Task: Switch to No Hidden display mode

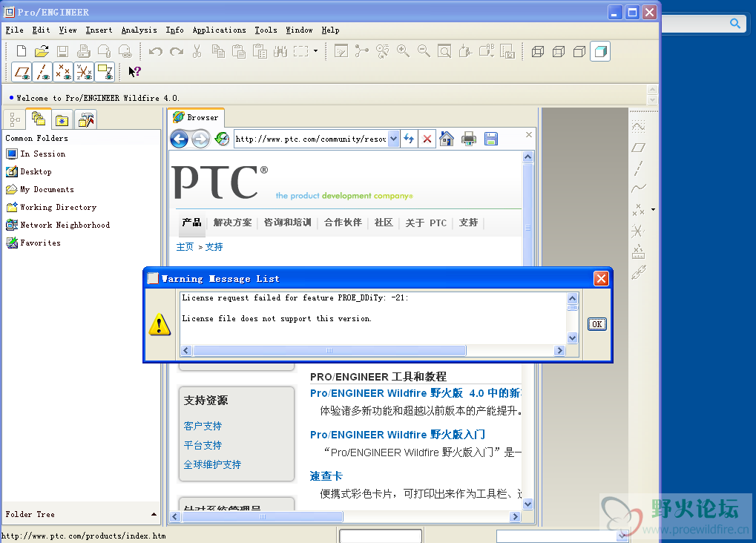Action: [x=579, y=51]
